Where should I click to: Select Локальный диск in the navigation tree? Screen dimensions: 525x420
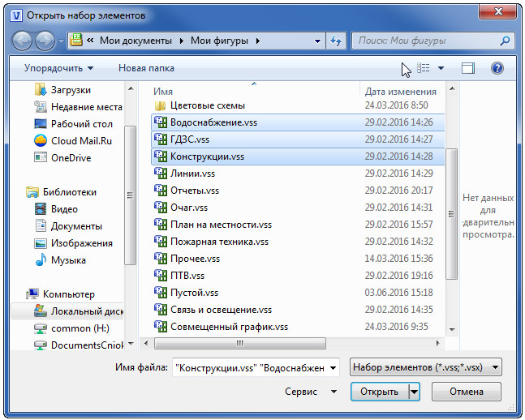click(67, 311)
